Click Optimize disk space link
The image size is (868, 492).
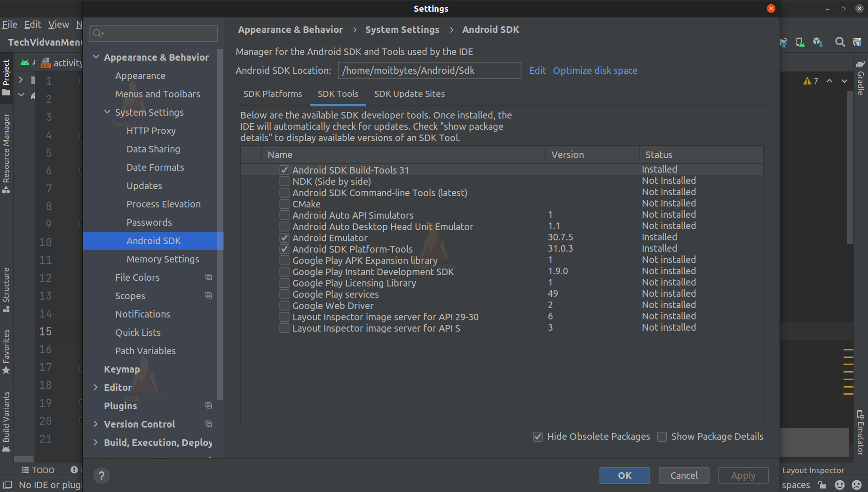coord(595,71)
